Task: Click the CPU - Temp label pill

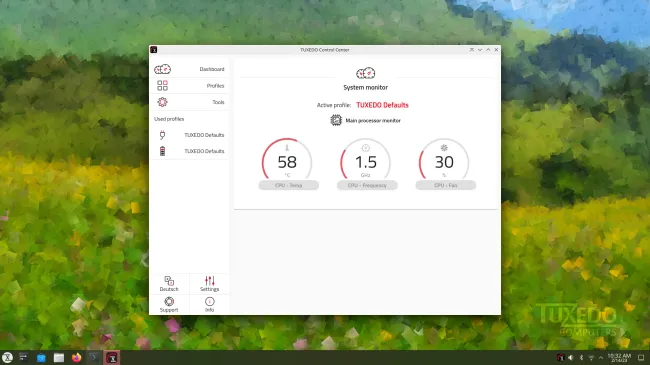Action: click(289, 185)
